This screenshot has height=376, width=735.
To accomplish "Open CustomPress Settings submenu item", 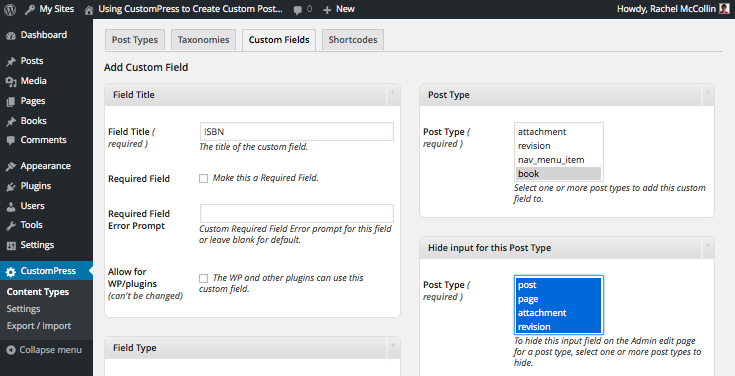I will click(x=23, y=309).
